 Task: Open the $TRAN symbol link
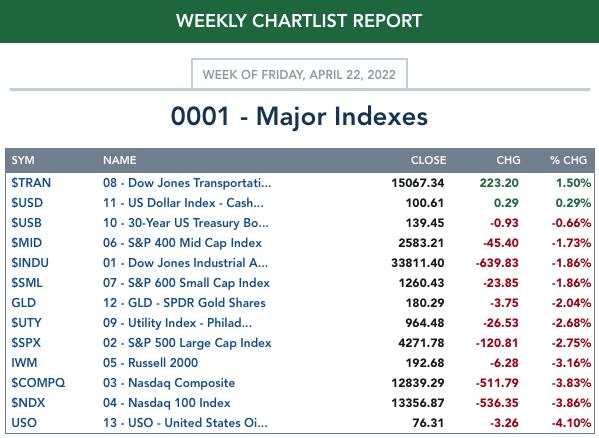(31, 183)
